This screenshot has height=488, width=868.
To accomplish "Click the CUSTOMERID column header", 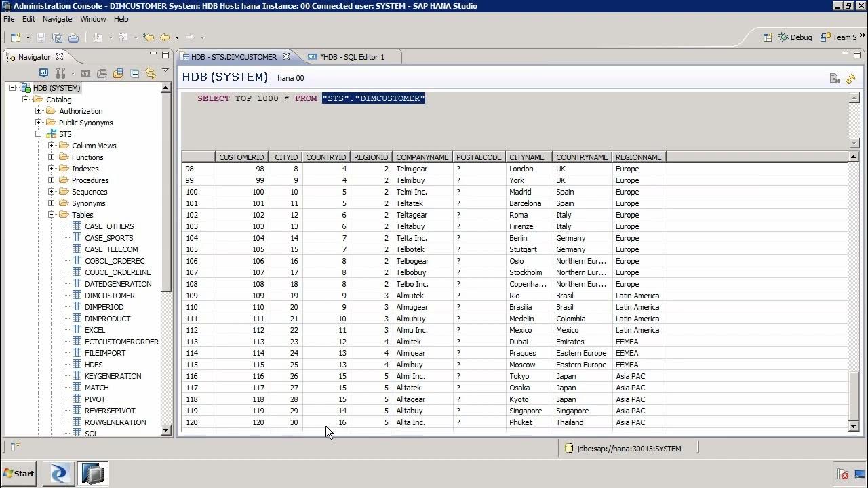I will pos(241,157).
